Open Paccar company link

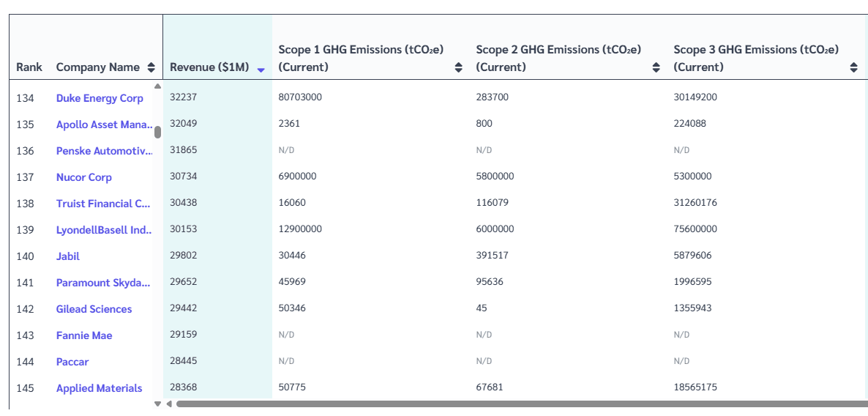72,362
